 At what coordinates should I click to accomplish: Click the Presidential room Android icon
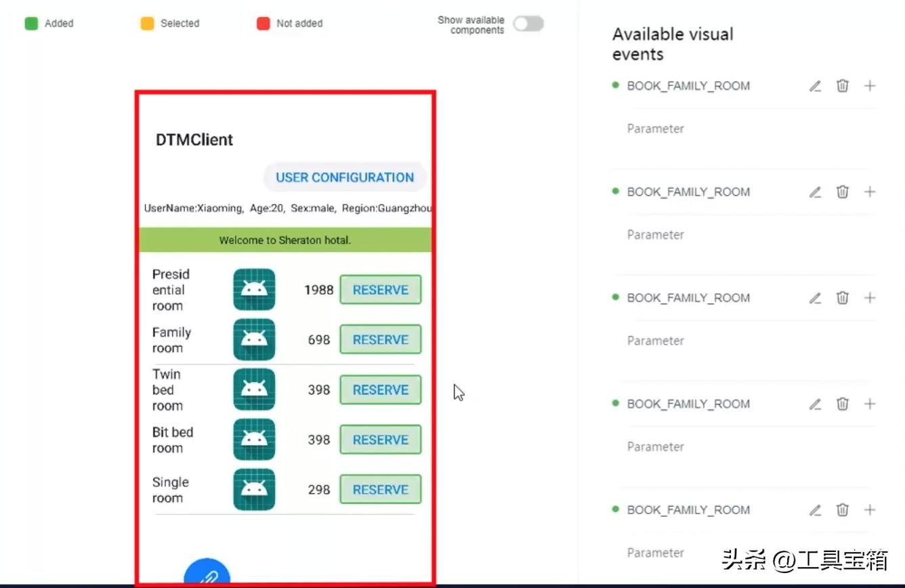[x=254, y=290]
